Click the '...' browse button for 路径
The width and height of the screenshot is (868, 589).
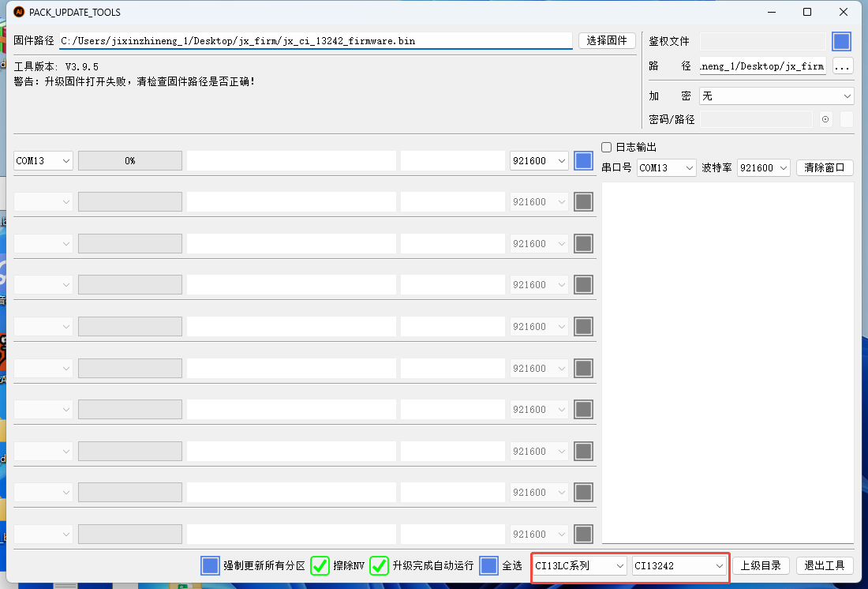point(842,66)
